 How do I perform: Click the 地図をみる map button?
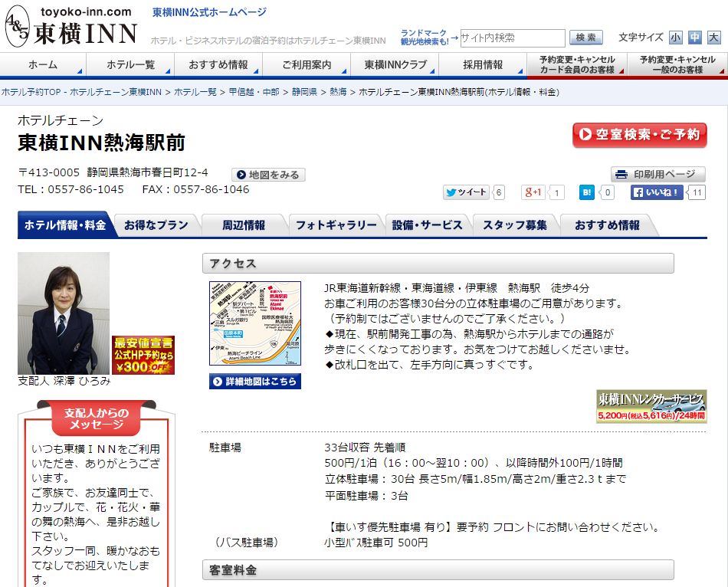[268, 175]
